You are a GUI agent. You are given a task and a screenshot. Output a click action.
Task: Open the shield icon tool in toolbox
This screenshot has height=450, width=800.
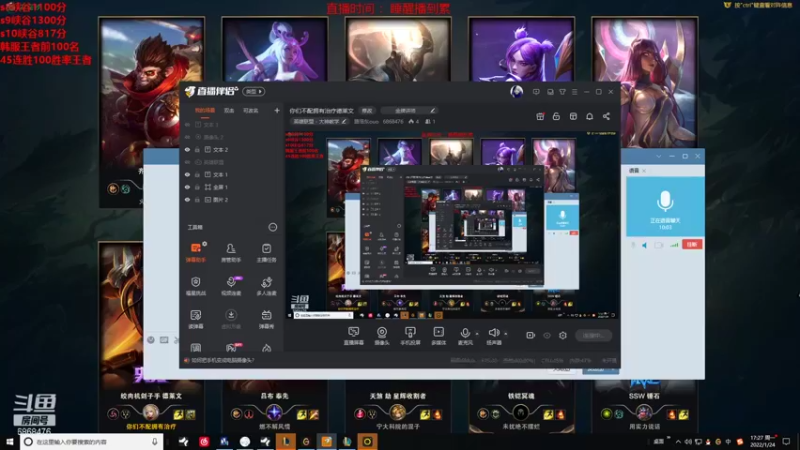tap(195, 286)
